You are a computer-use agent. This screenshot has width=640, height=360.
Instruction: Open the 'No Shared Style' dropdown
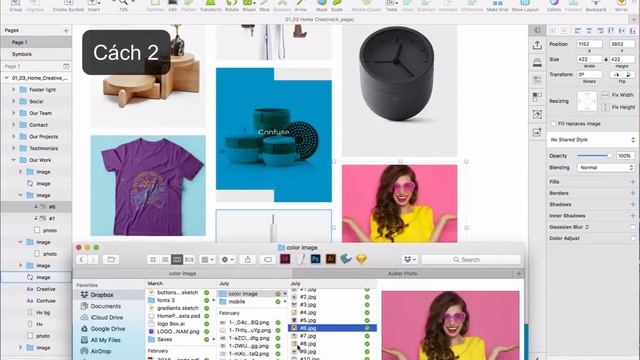pos(592,140)
